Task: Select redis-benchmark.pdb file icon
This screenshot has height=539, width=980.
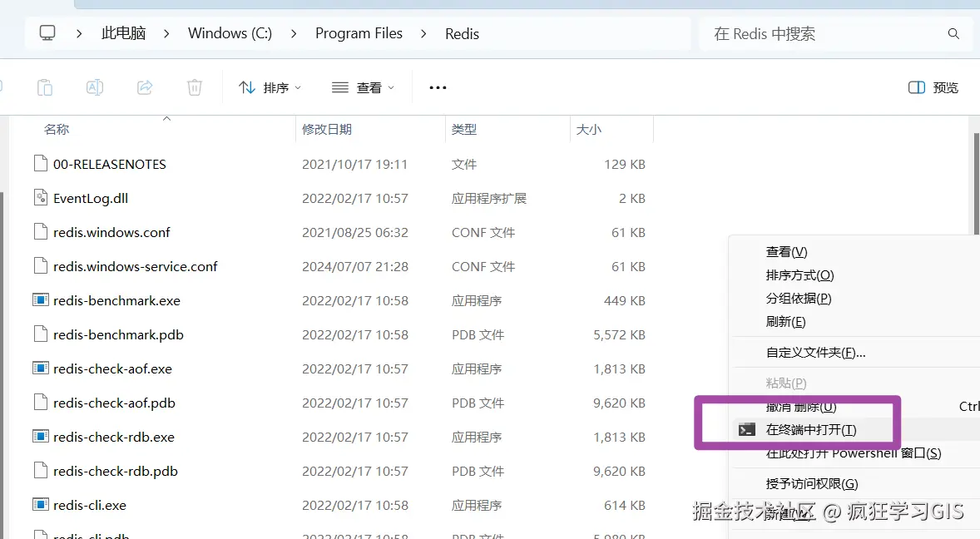Action: (41, 334)
